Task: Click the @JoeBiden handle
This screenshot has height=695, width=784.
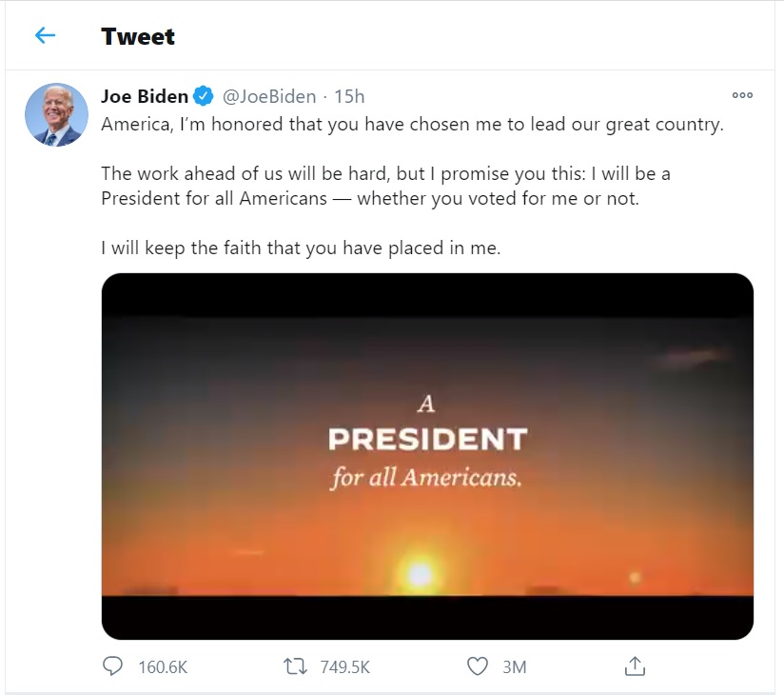Action: click(269, 96)
